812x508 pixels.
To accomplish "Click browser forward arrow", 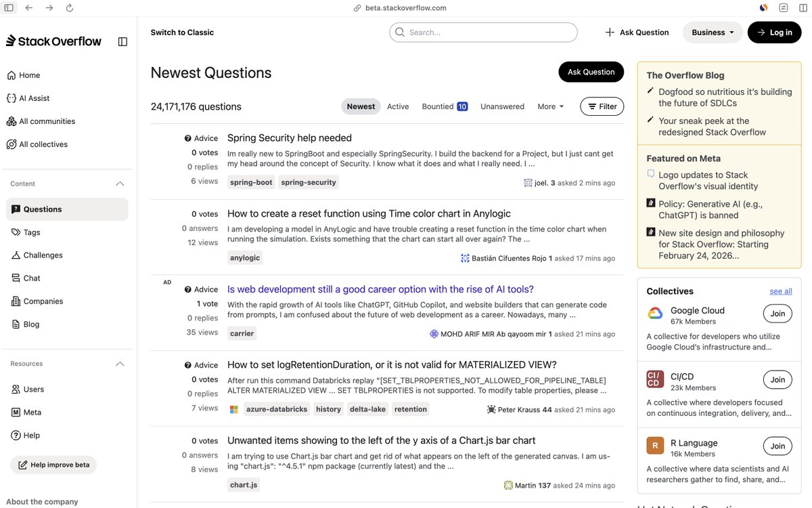I will [x=49, y=7].
